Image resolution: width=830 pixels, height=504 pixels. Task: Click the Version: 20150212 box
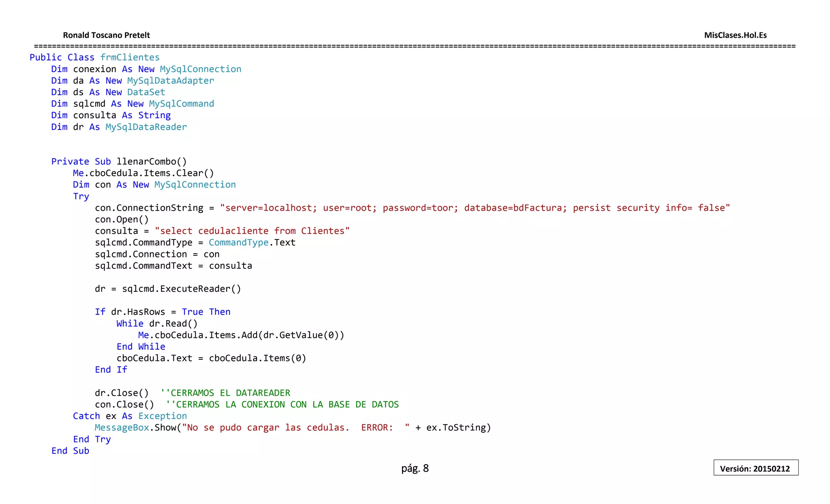pos(755,468)
